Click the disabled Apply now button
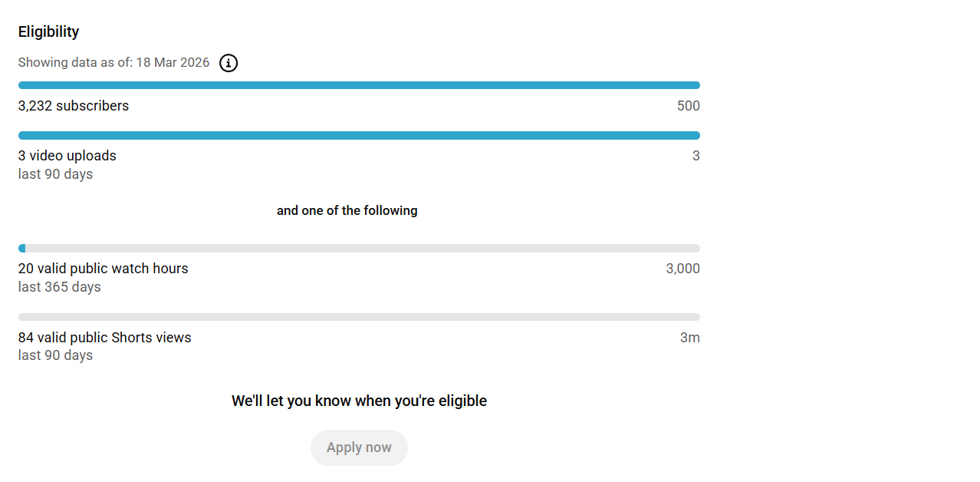Screen dimensions: 980x482 [x=359, y=447]
